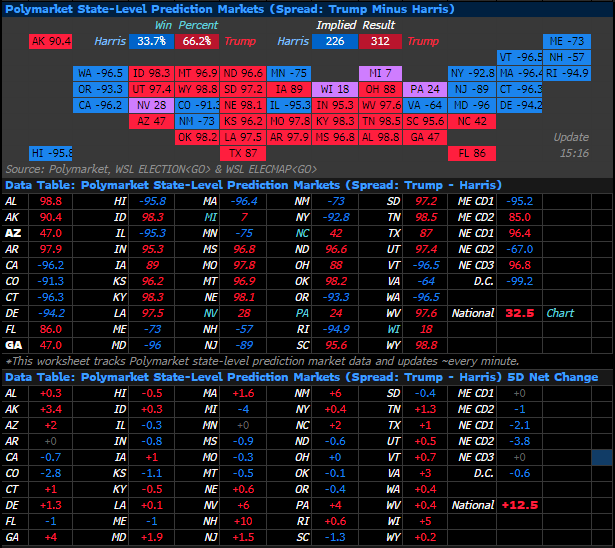The width and height of the screenshot is (615, 548).
Task: Click the Trump 66.2% win percent box
Action: pyautogui.click(x=196, y=42)
